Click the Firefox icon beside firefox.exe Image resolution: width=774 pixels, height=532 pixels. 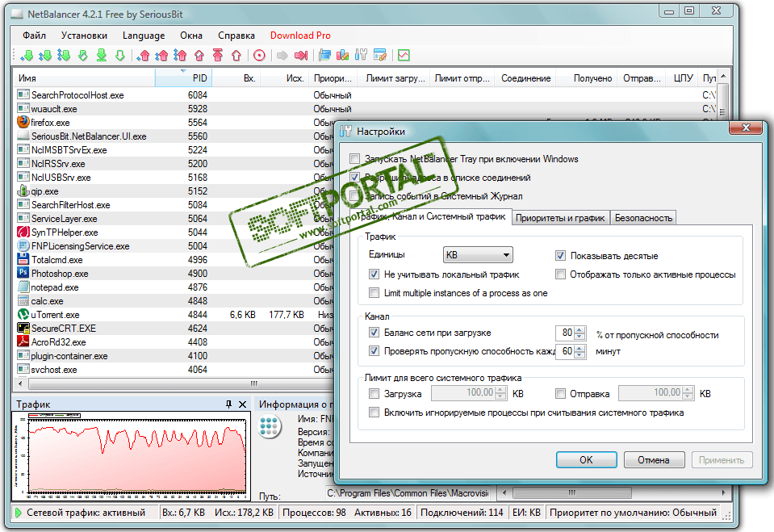point(23,122)
